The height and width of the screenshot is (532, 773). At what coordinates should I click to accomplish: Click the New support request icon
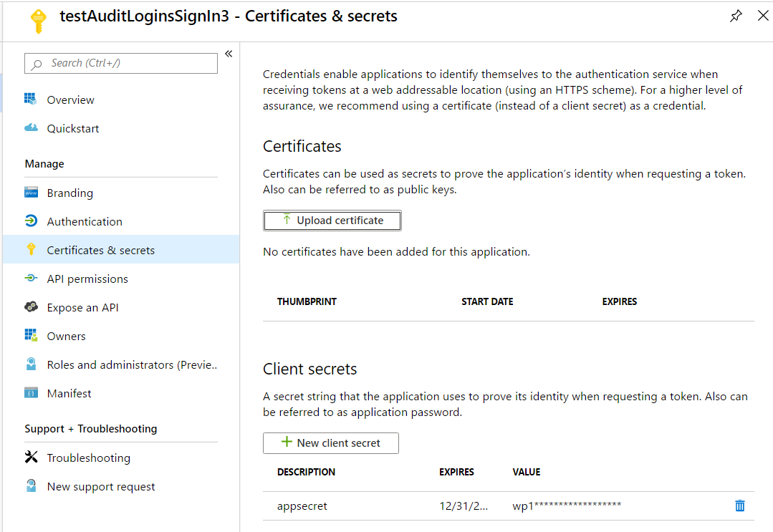[31, 485]
